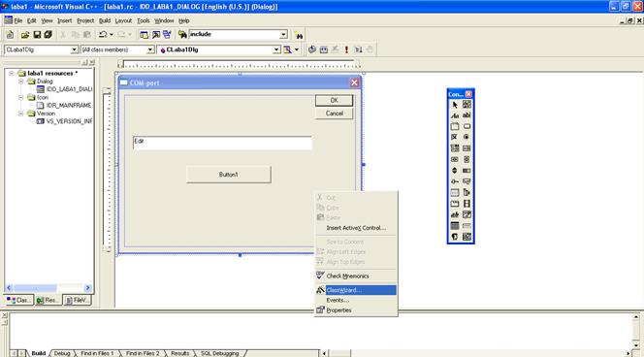Pick the List Box control tool

pyautogui.click(x=467, y=148)
